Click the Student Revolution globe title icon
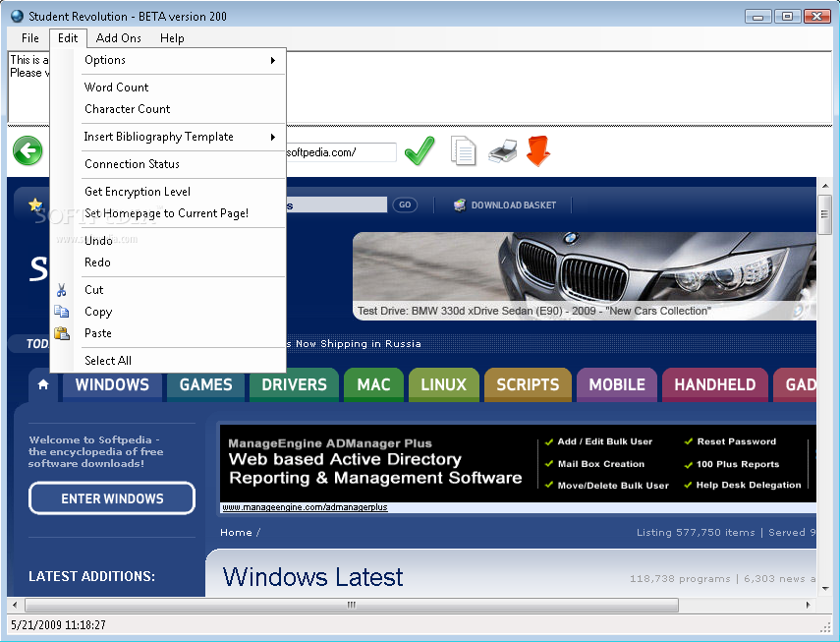This screenshot has width=840, height=642. coord(18,16)
